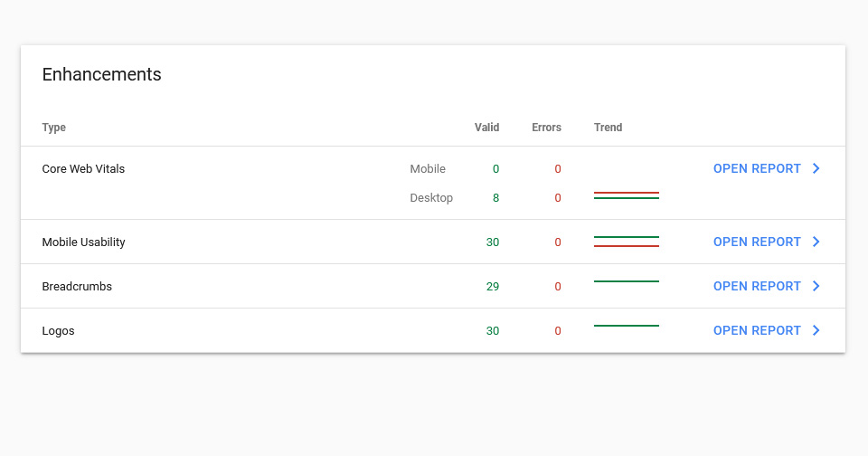Click the Core Web Vitals Desktop trend sparkline
Viewport: 868px width, 456px height.
[x=626, y=195]
